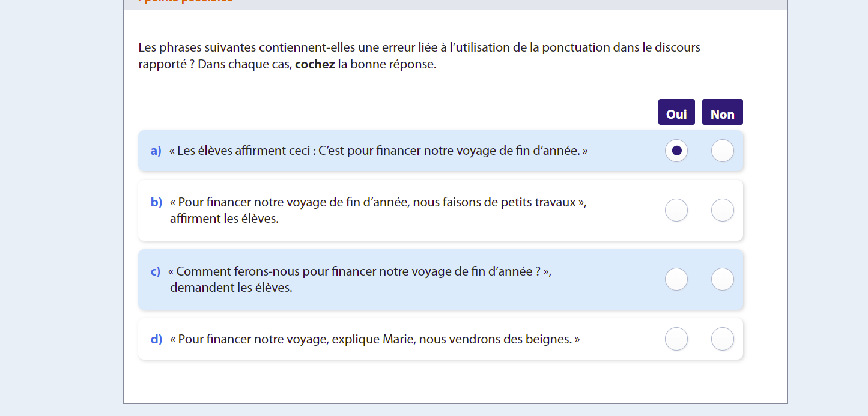Screen dimensions: 868x416
Task: Click the bold word 'cochez' in instructions
Action: tap(315, 64)
